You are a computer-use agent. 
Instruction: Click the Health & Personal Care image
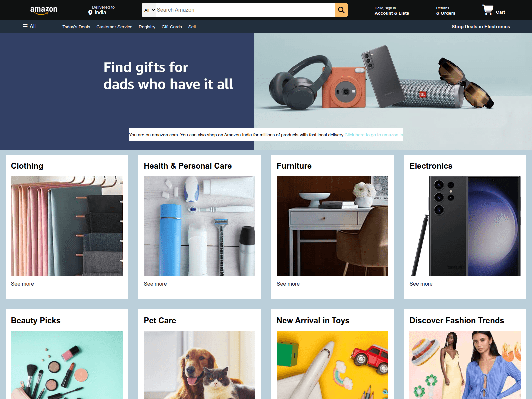(x=199, y=225)
